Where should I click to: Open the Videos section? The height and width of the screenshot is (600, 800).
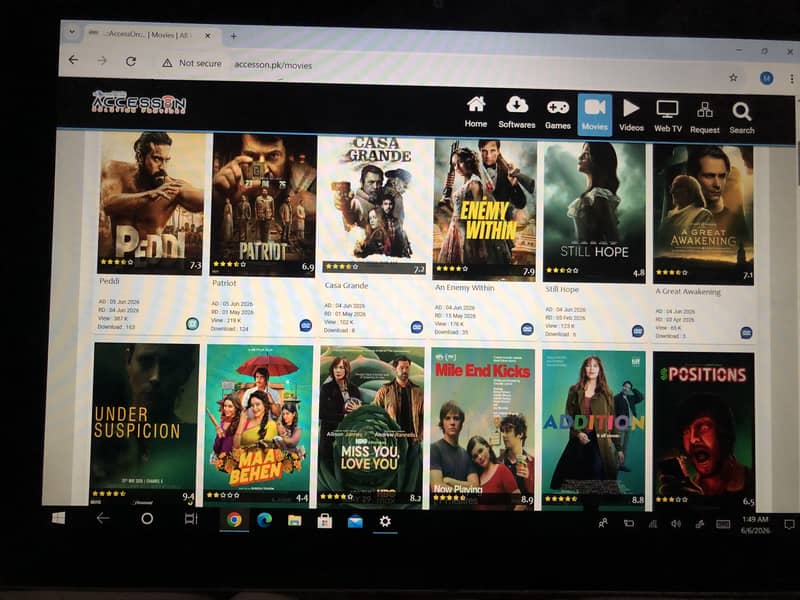[x=631, y=116]
